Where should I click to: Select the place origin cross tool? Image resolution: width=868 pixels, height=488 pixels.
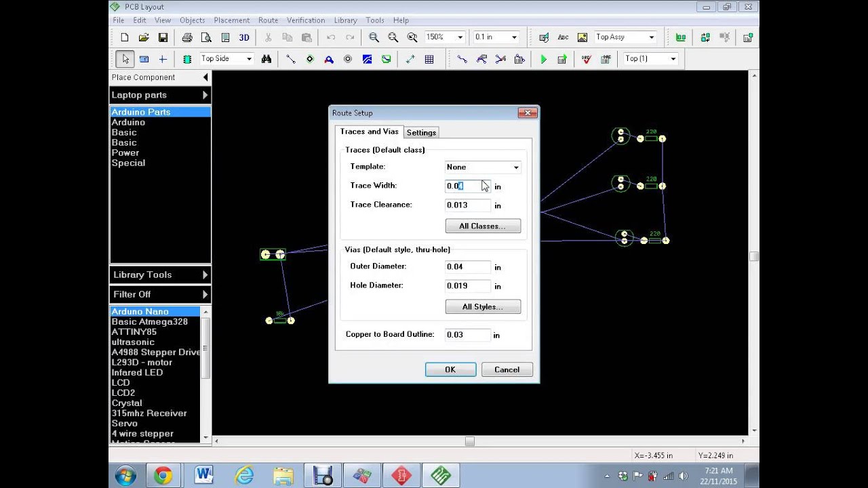point(163,59)
